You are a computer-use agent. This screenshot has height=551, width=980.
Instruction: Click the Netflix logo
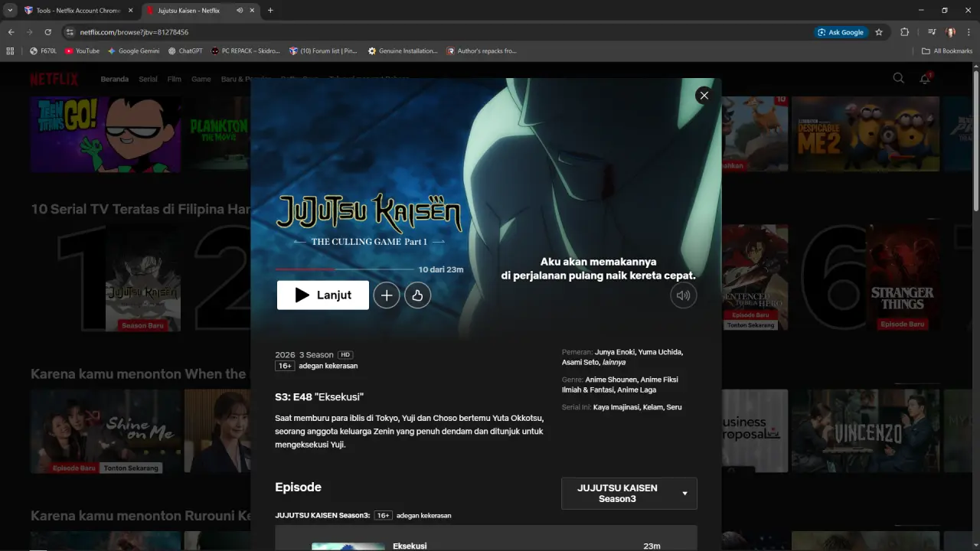pyautogui.click(x=54, y=79)
